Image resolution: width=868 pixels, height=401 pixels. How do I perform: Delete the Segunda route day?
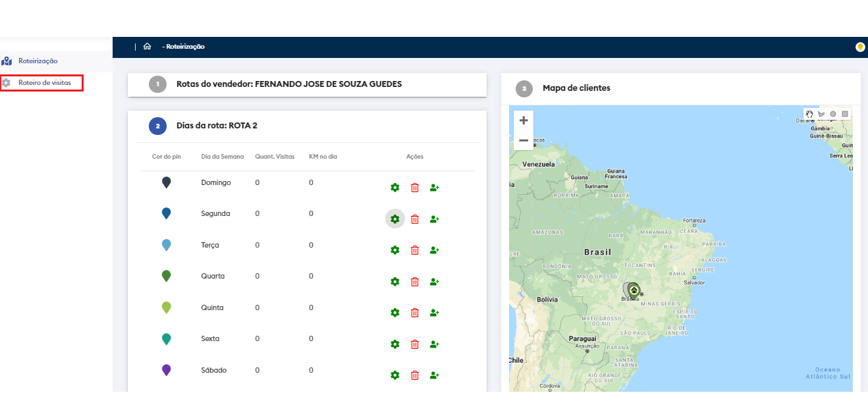(415, 219)
